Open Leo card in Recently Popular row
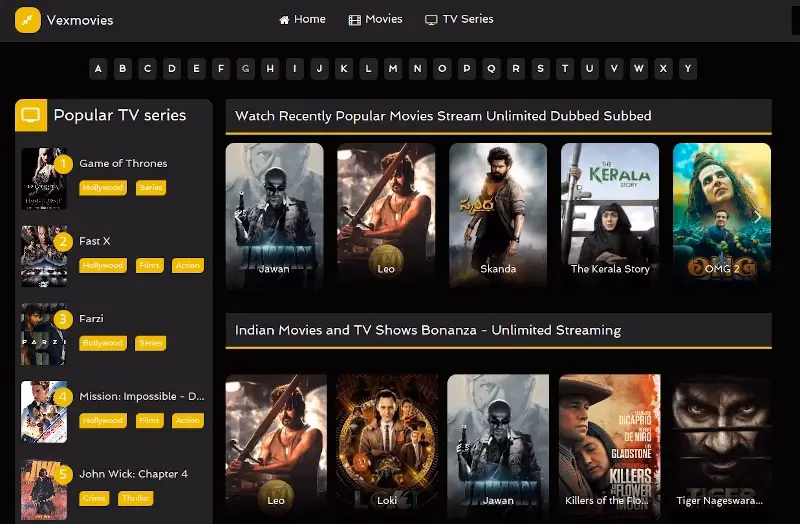 [x=386, y=216]
